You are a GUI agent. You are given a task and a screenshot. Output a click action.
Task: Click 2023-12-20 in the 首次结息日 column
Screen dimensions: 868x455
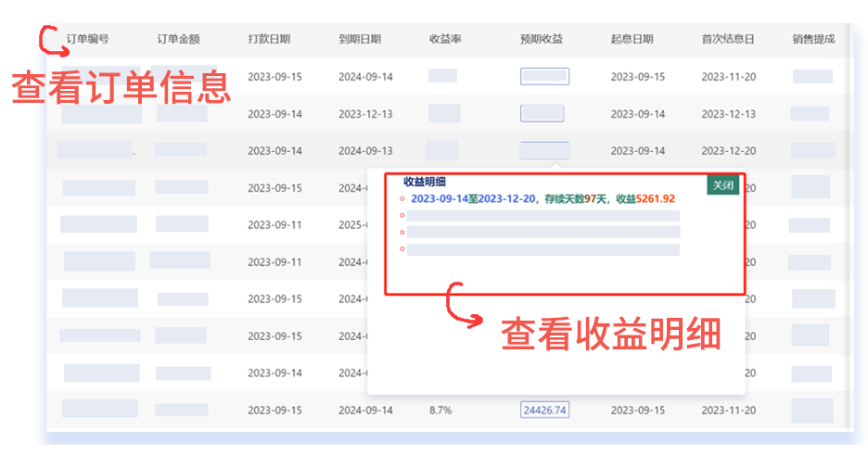[x=728, y=151]
